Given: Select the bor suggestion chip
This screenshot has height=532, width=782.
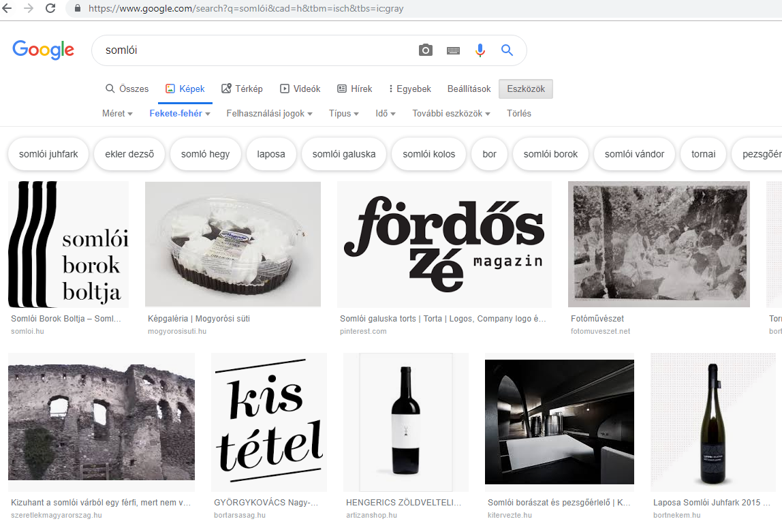Looking at the screenshot, I should click(x=489, y=154).
